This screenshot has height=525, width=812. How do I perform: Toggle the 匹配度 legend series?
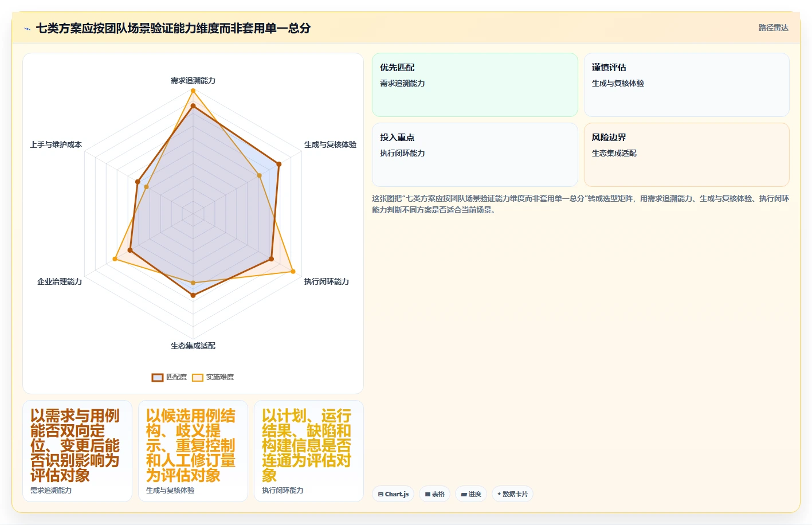[x=170, y=377]
